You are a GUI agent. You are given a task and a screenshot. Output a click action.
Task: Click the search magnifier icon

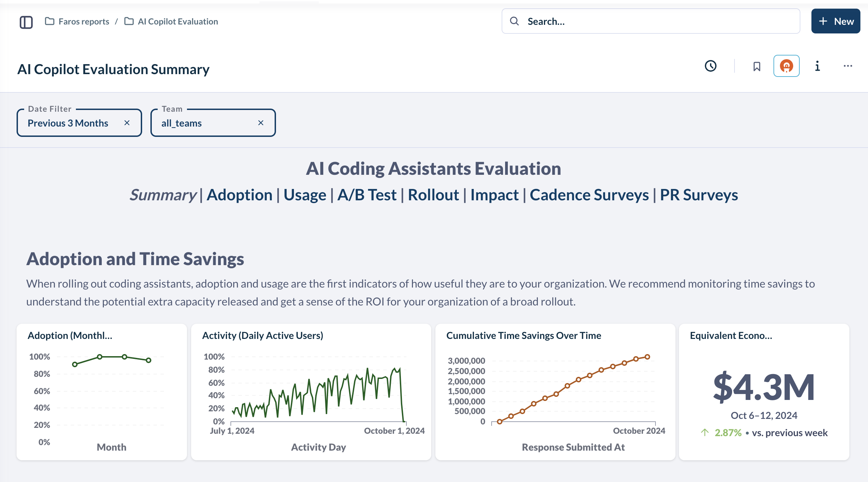515,21
